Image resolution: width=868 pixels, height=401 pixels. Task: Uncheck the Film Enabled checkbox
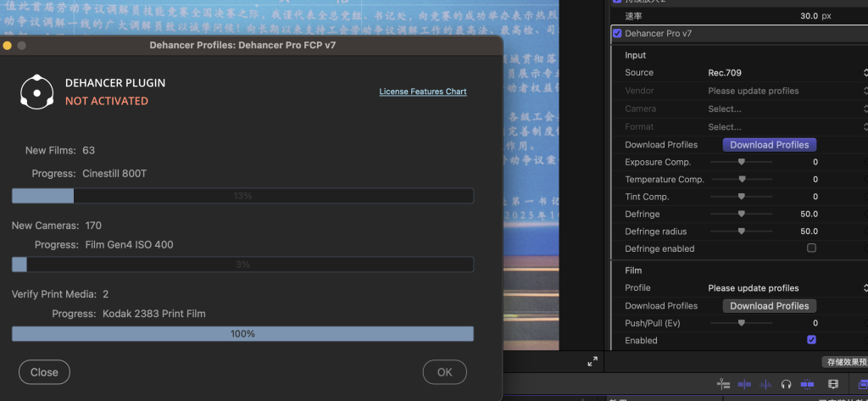tap(811, 340)
